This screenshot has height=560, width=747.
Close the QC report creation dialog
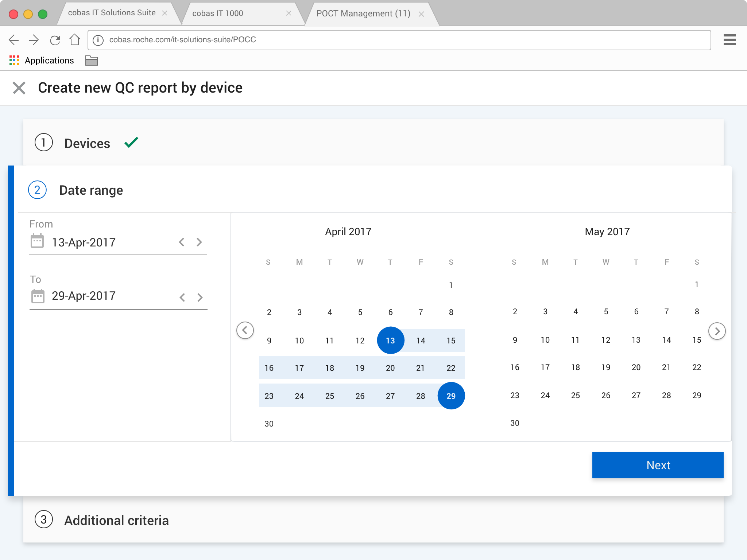19,88
